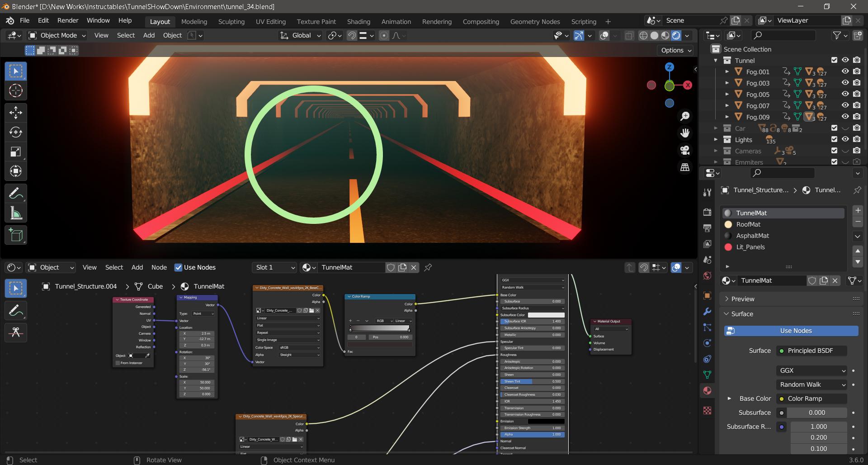This screenshot has height=465, width=868.
Task: Click Principled BSDF surface shader button
Action: pyautogui.click(x=812, y=351)
